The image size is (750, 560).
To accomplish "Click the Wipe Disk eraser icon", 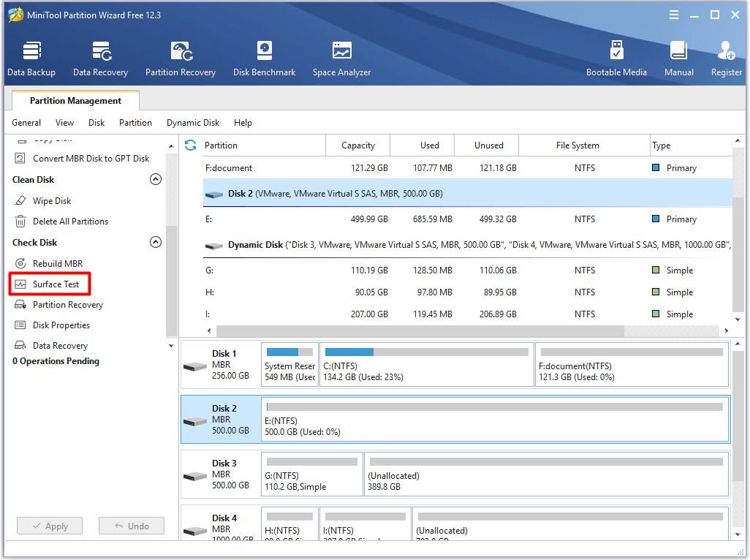I will (x=20, y=200).
